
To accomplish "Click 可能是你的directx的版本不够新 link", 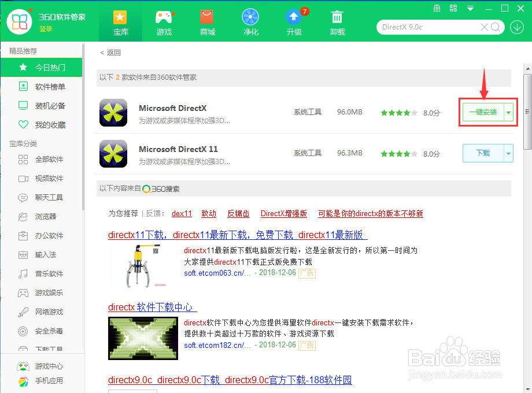I will (371, 214).
